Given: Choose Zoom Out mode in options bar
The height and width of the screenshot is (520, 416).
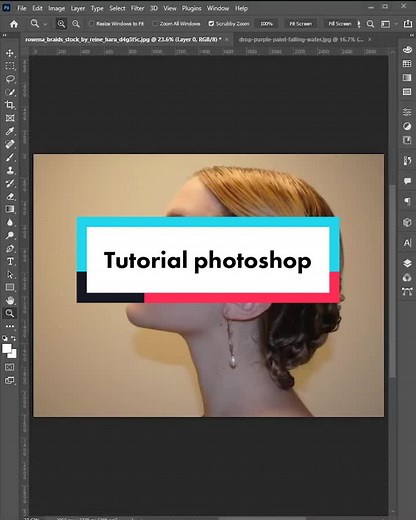Looking at the screenshot, I should (76, 24).
